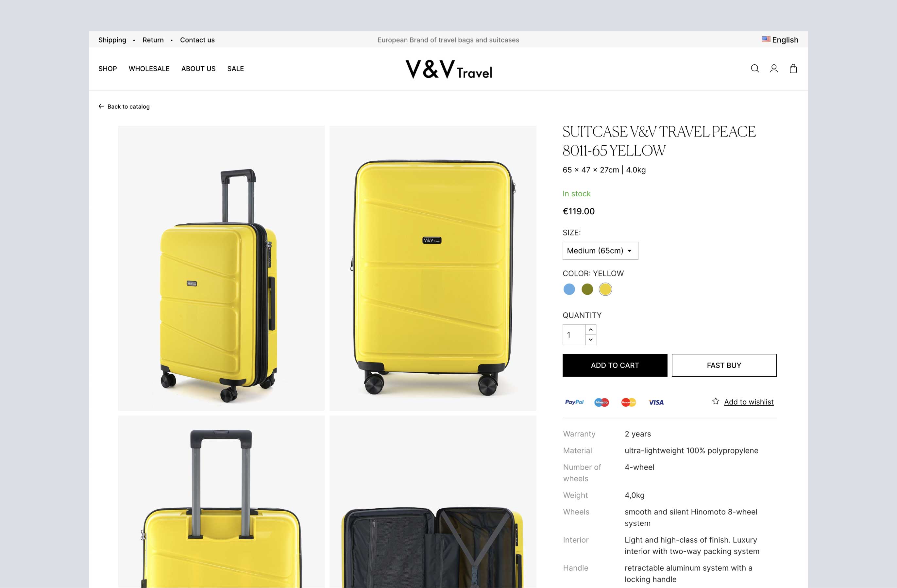Open the SALE menu item
897x588 pixels.
tap(236, 69)
